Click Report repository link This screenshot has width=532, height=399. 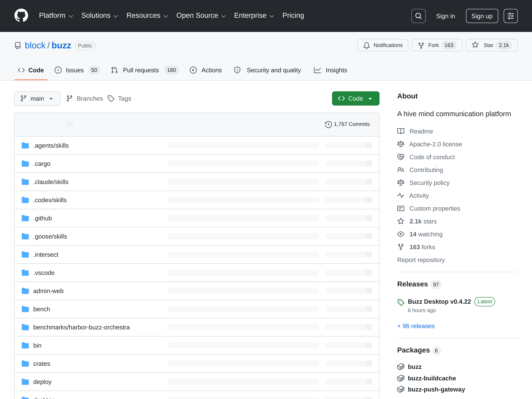(421, 260)
